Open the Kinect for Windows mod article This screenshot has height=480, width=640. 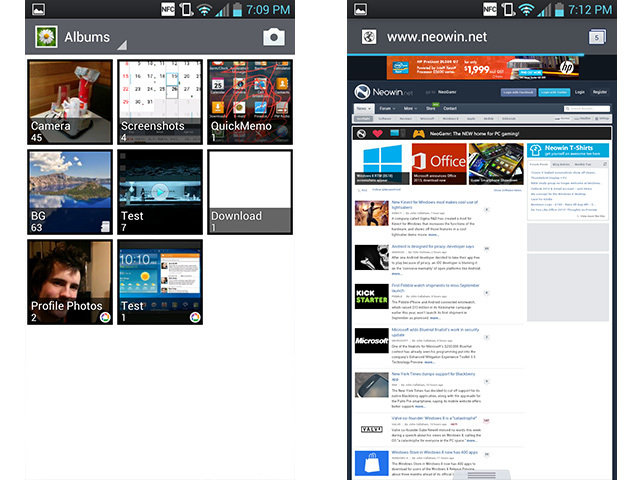click(x=434, y=204)
